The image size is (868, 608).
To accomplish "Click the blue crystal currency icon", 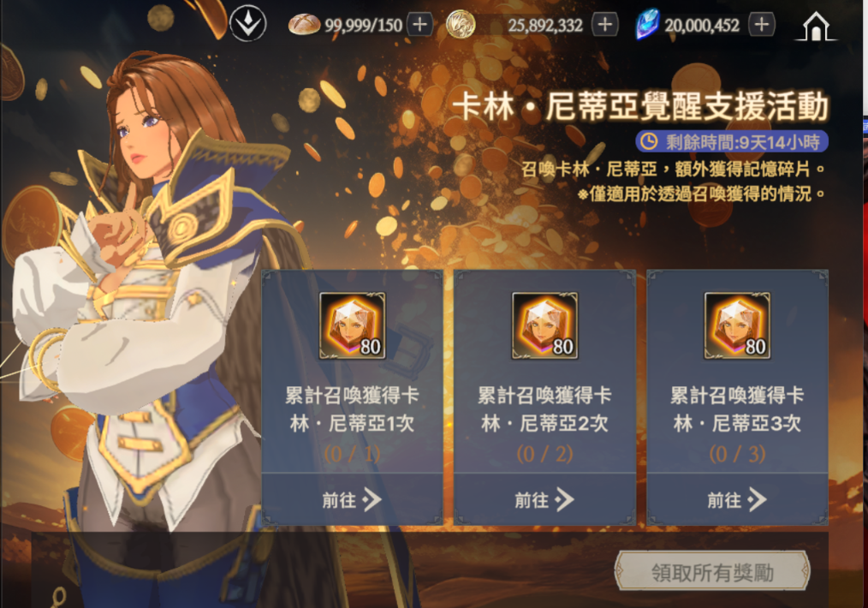I will 647,25.
